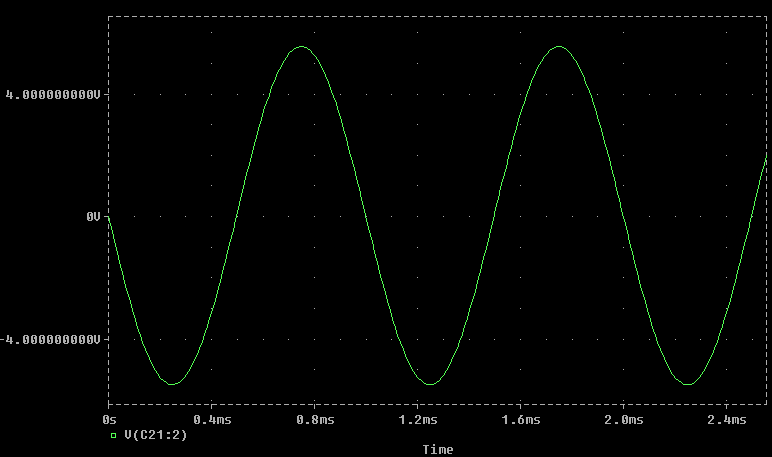Click the 1.6ms x-axis label

click(x=521, y=420)
